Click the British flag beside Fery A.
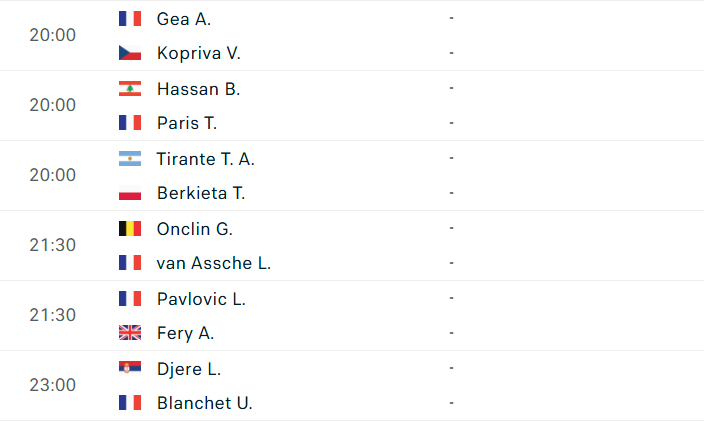The width and height of the screenshot is (704, 423). point(129,333)
